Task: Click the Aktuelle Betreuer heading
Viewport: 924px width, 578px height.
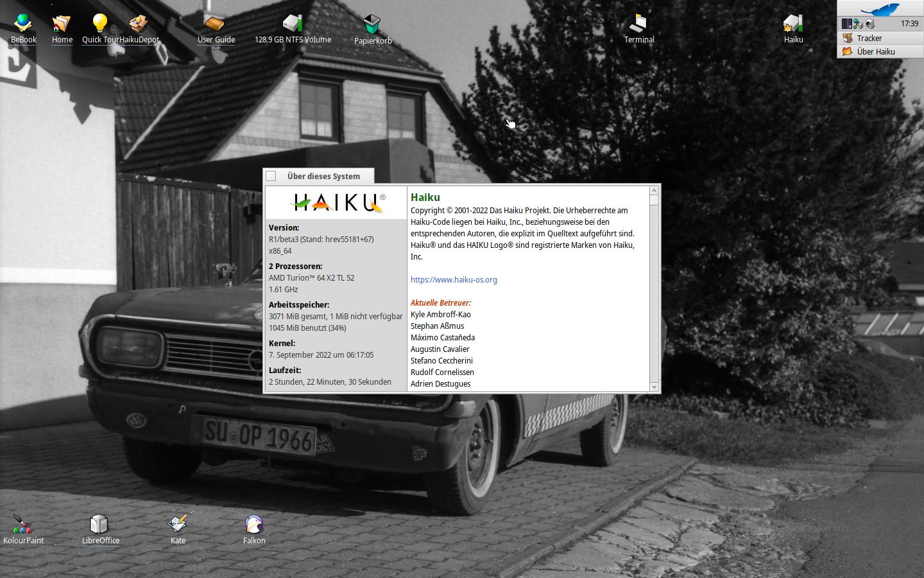Action: tap(441, 303)
